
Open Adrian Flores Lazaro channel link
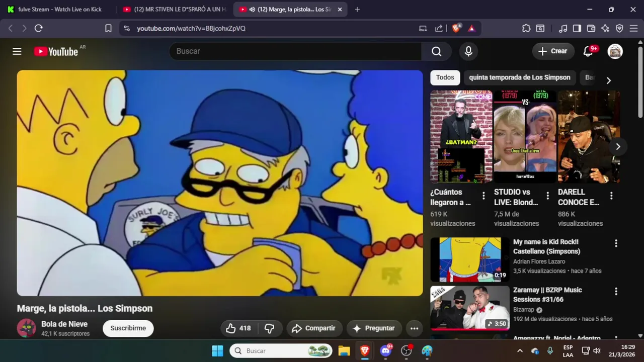(x=539, y=261)
